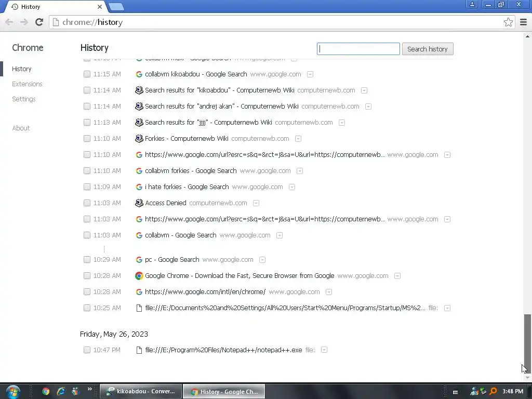Click the taskbar clock showing 3:48 PM
The width and height of the screenshot is (532, 399).
(513, 392)
